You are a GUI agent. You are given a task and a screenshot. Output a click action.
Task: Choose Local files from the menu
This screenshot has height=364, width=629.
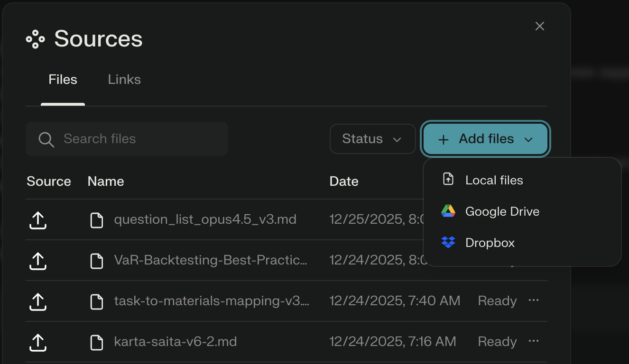point(494,180)
